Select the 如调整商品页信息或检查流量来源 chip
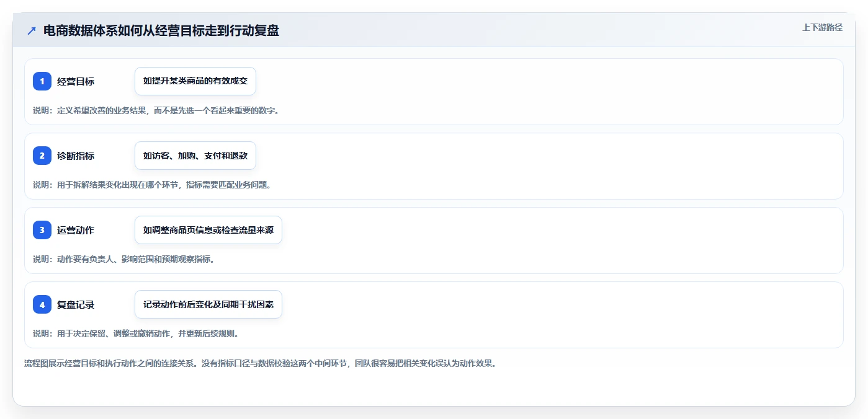 pos(208,230)
